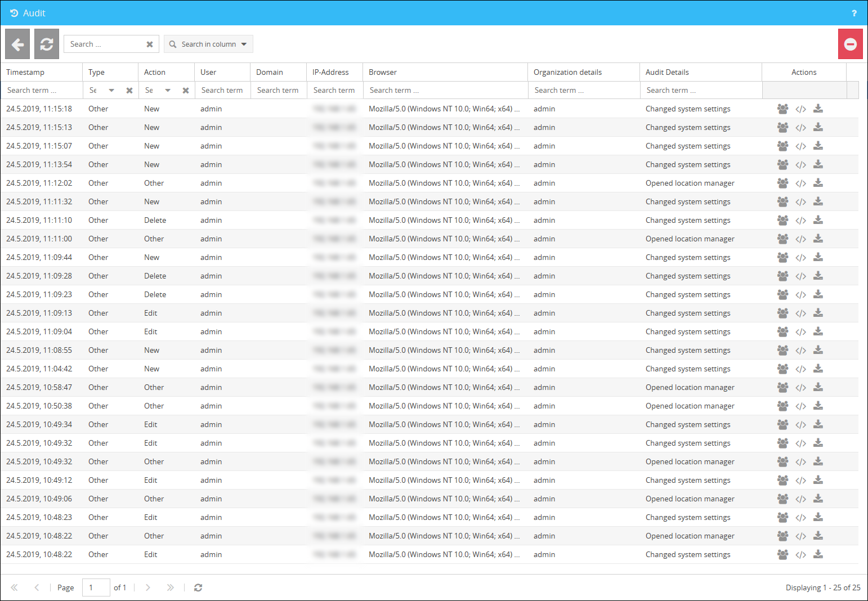This screenshot has height=601, width=868.
Task: Click the refresh button in the toolbar
Action: tap(47, 44)
